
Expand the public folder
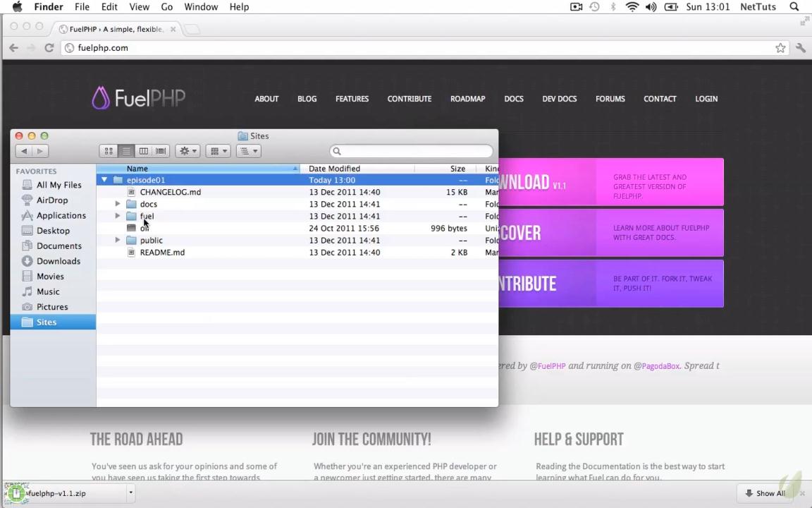(118, 241)
